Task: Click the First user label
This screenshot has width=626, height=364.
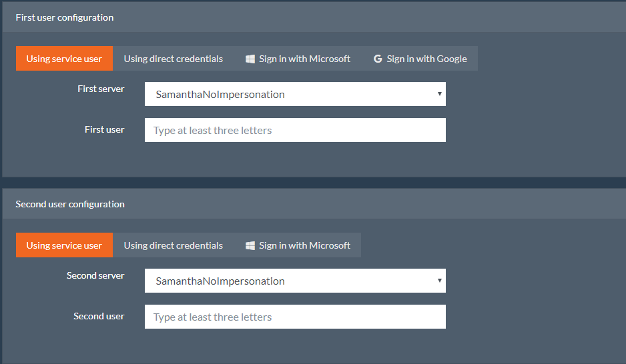Action: pos(105,129)
